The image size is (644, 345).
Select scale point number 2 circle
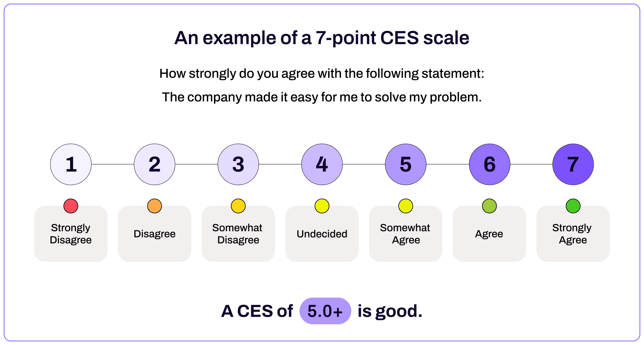(155, 164)
